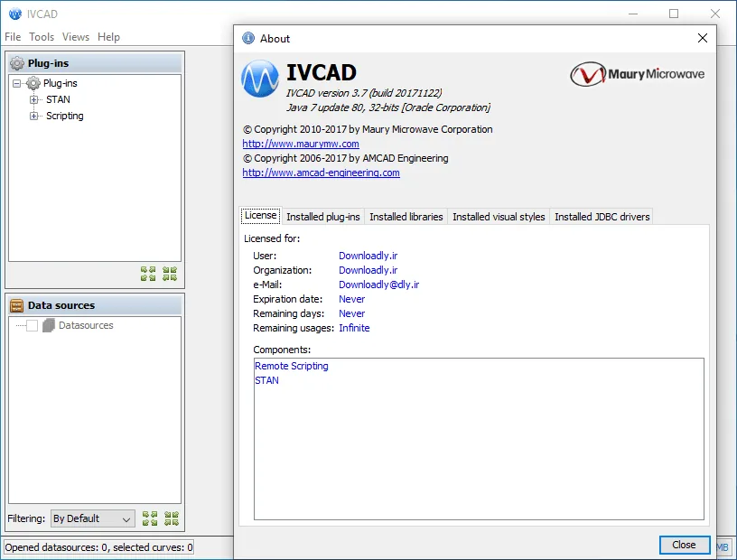This screenshot has height=560, width=737.
Task: Select Scripting in plug-ins tree
Action: (64, 116)
